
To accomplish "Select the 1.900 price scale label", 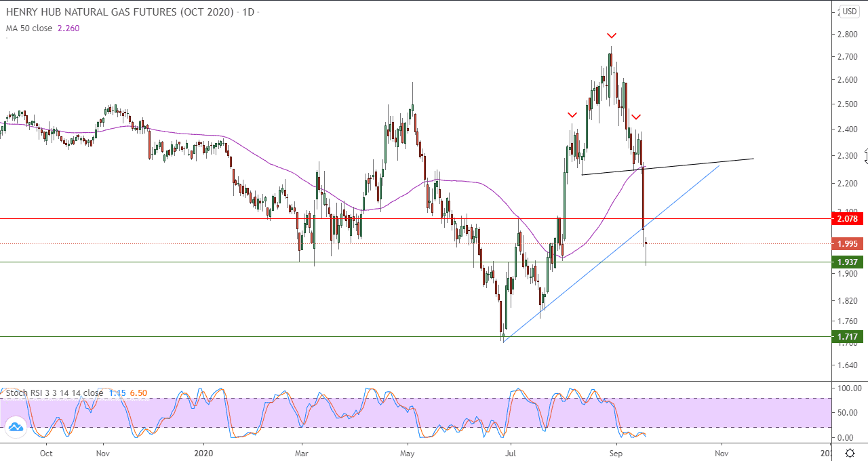I will click(x=849, y=274).
